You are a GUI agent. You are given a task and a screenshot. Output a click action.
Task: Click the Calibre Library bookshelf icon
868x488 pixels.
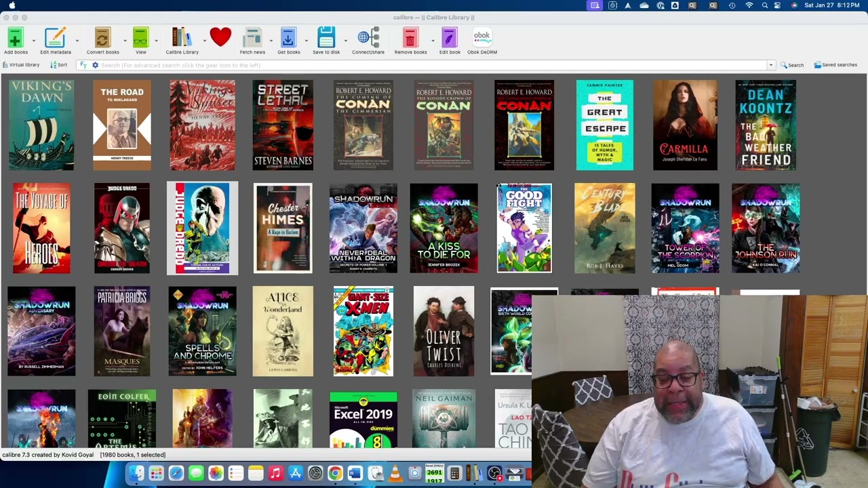(182, 37)
